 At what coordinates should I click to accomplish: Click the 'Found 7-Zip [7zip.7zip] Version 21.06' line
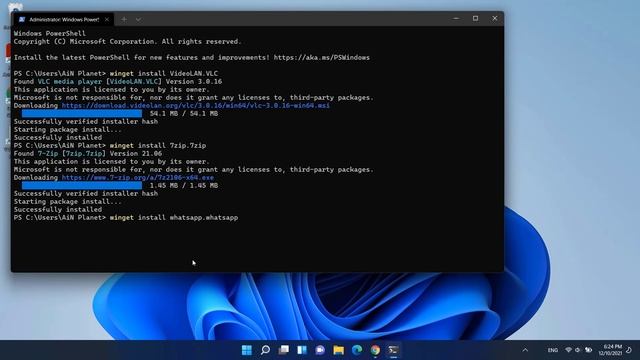click(x=88, y=153)
